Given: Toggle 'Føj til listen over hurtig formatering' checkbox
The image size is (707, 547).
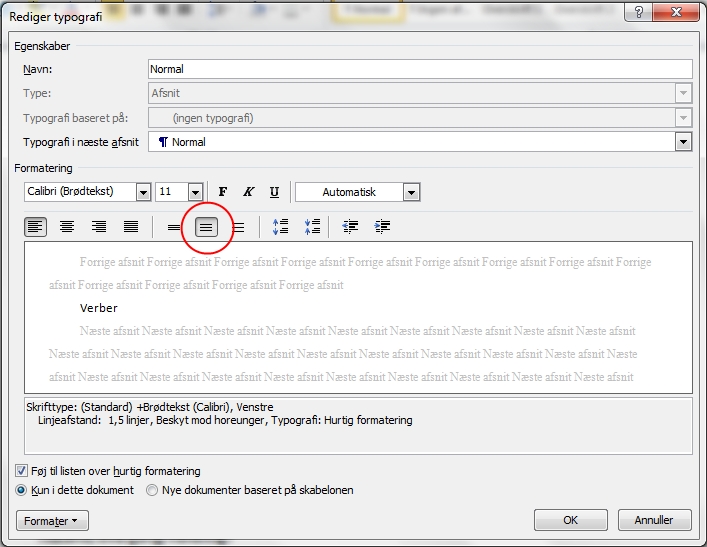Looking at the screenshot, I should coord(22,471).
